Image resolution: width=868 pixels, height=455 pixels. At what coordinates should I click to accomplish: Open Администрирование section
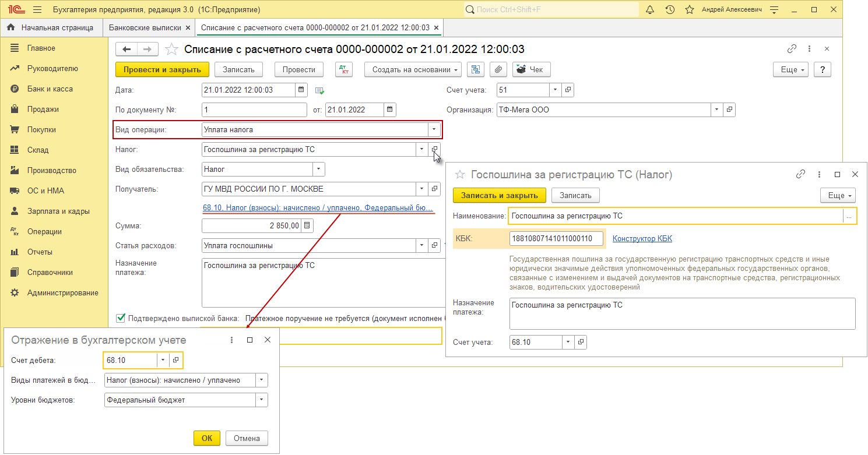click(x=63, y=292)
